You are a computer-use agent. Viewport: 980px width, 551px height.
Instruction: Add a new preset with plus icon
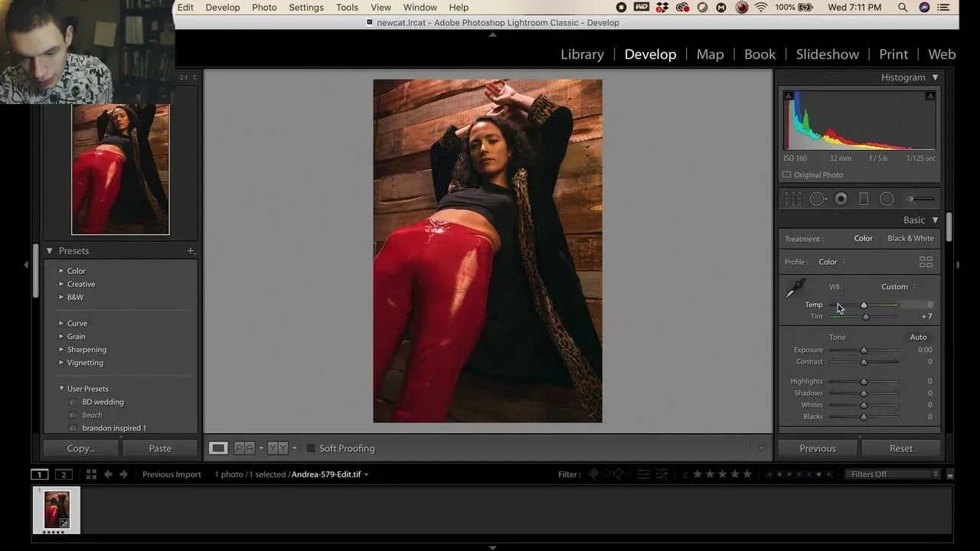point(191,251)
